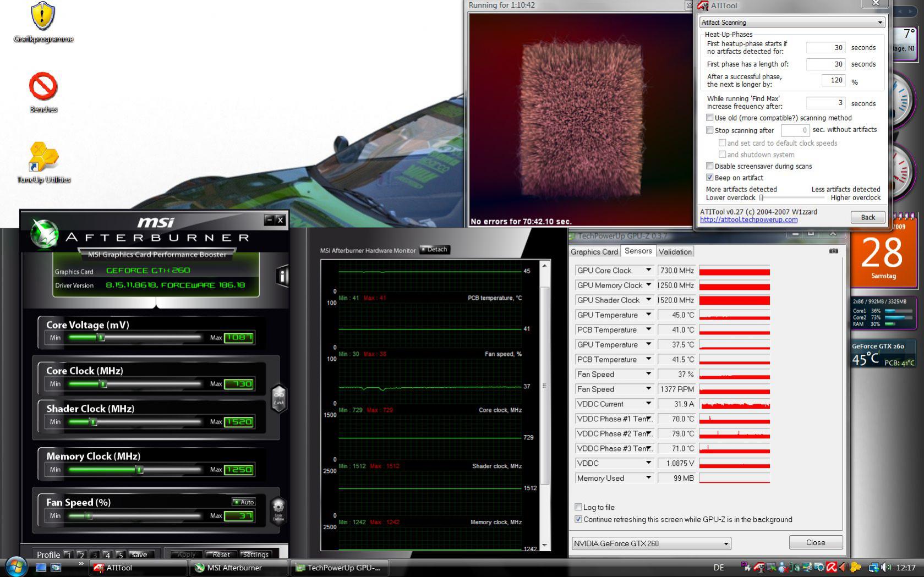Open the display settings gear tray icon
The image size is (924, 577).
coord(819,567)
